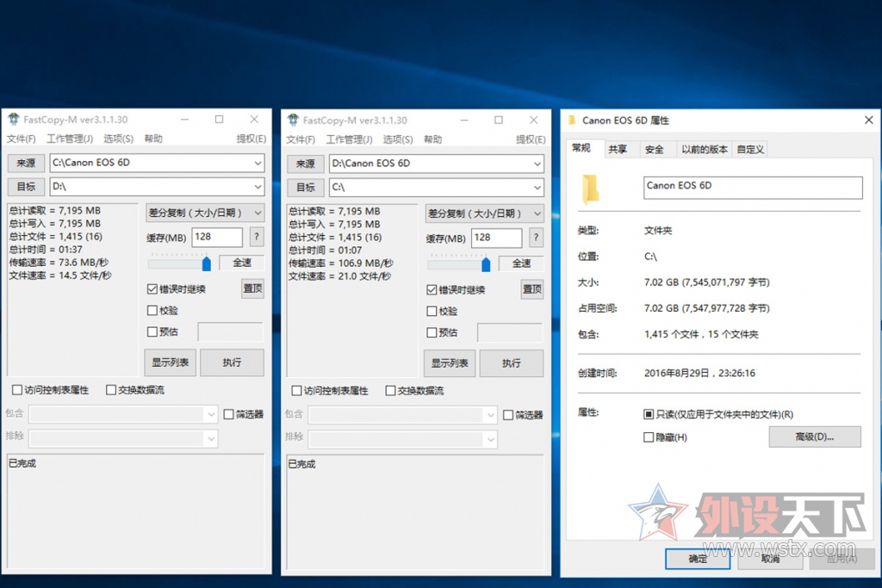Click 执行 execute button in middle FastCopy
This screenshot has width=882, height=588.
tap(512, 362)
